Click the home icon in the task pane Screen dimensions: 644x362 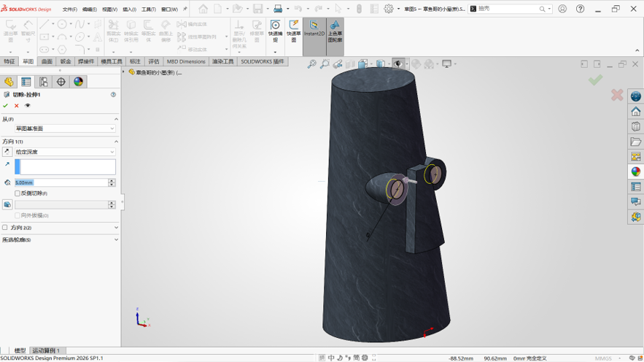(x=636, y=112)
